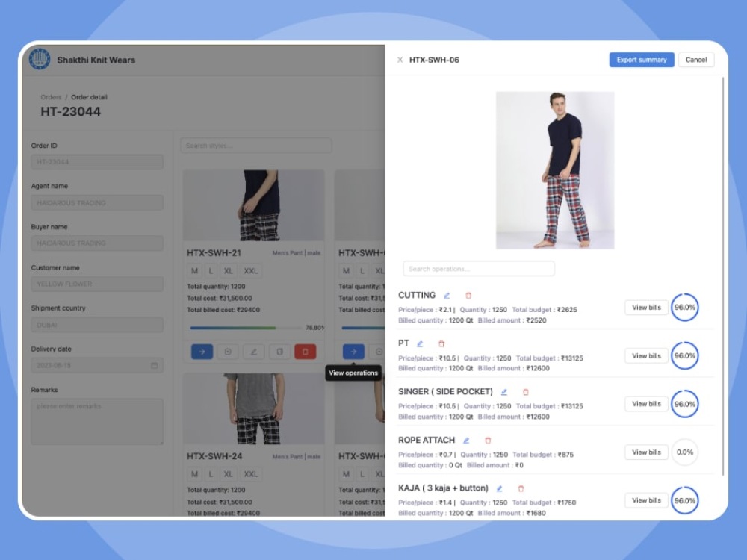This screenshot has width=747, height=560.
Task: Click the Remarks text area
Action: click(x=97, y=422)
